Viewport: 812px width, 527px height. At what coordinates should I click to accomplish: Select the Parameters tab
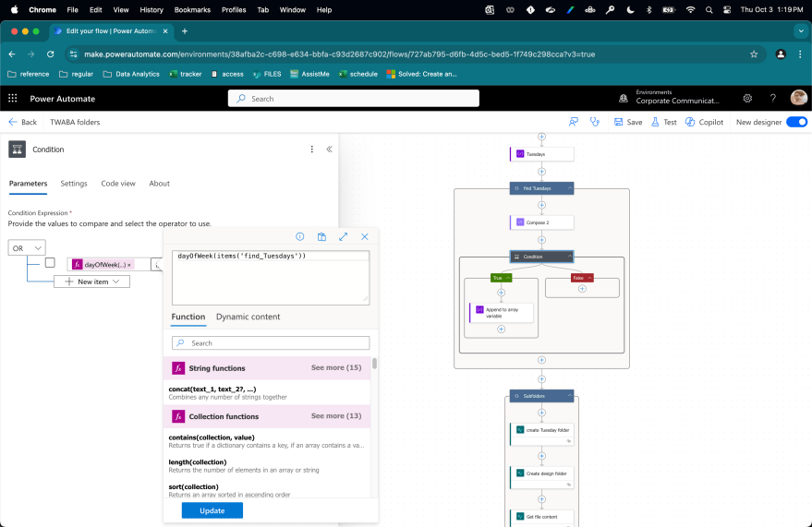28,184
